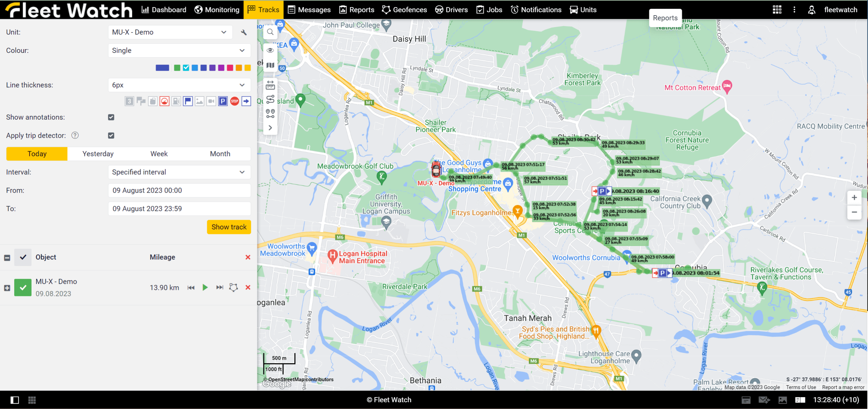Image resolution: width=868 pixels, height=409 pixels.
Task: Expand MU-X - Demo track row plus
Action: 7,288
